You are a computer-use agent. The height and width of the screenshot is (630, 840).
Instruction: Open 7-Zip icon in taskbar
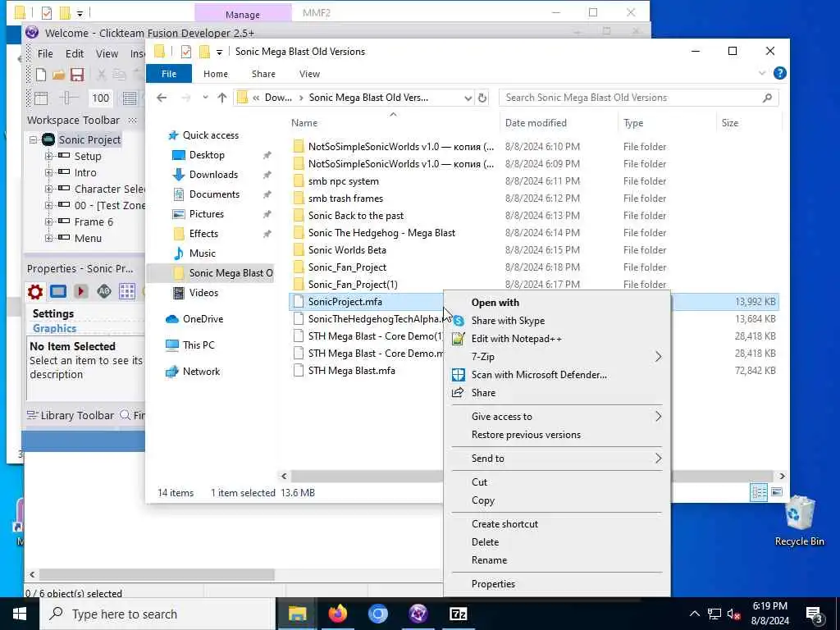(x=458, y=614)
